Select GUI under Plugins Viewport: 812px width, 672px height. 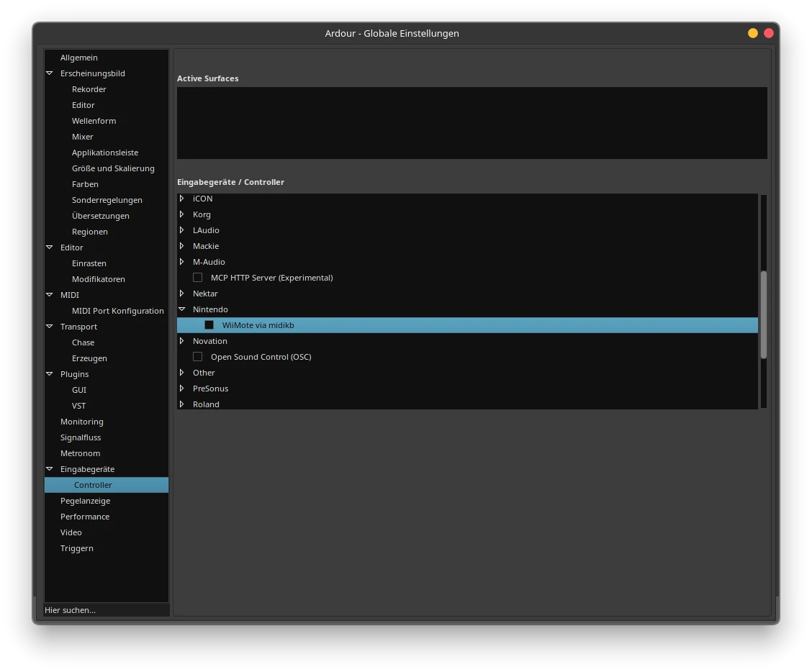[x=79, y=390]
